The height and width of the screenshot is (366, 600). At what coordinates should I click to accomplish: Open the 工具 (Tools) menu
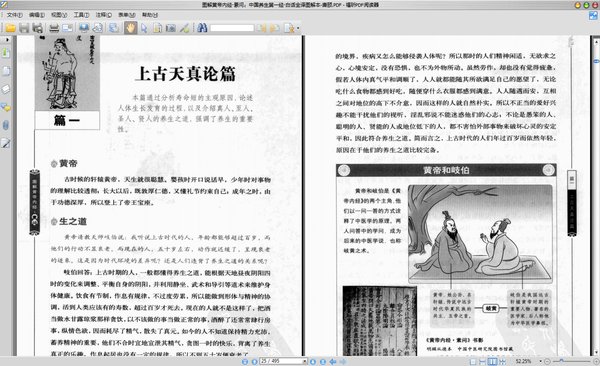coord(81,15)
